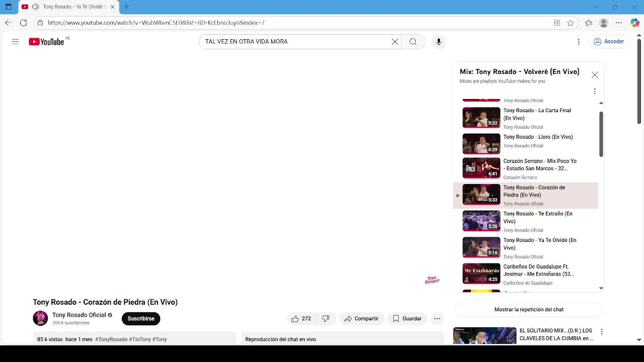This screenshot has height=362, width=644.
Task: Open Tony Rosado Oficial channel avatar
Action: [x=40, y=318]
